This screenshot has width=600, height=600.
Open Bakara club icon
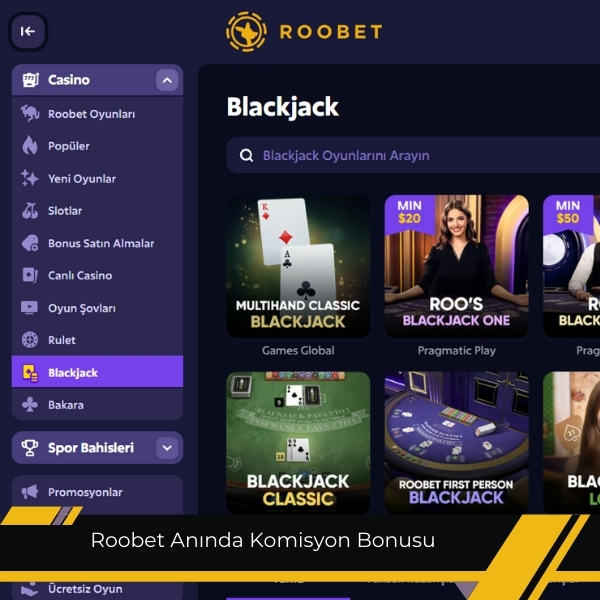30,404
